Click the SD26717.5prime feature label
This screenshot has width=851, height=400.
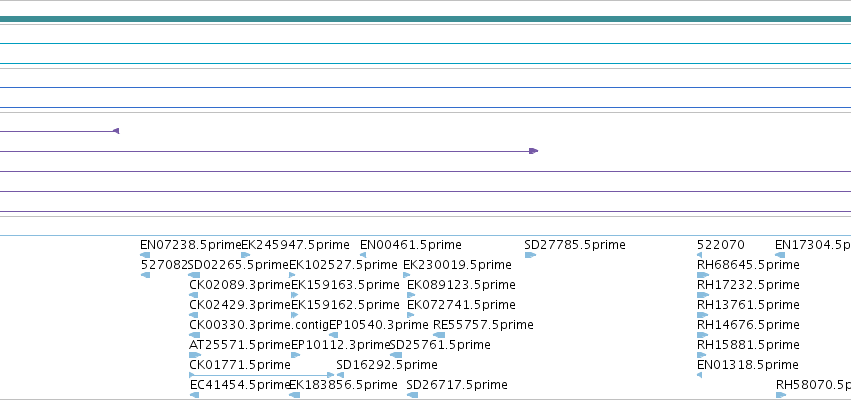point(457,385)
